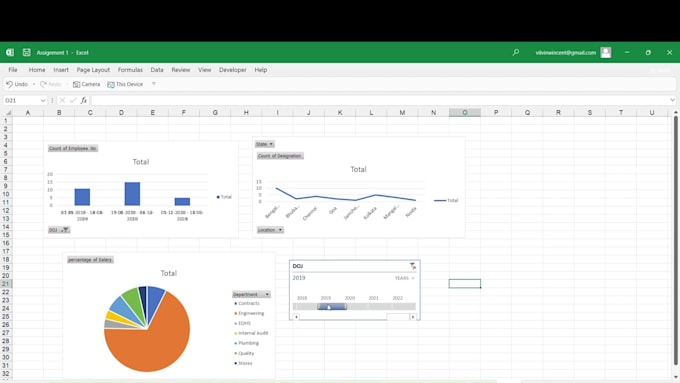Open the Undo history dropdown arrow
This screenshot has width=680, height=383.
[34, 84]
